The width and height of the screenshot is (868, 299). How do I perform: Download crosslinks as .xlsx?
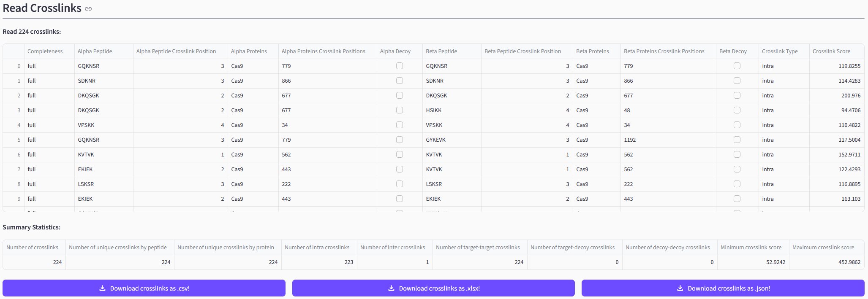click(433, 288)
